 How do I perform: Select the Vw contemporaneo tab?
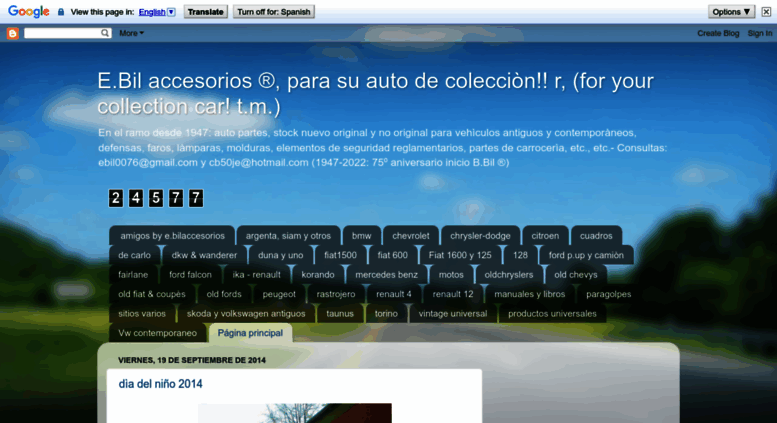[x=158, y=333]
